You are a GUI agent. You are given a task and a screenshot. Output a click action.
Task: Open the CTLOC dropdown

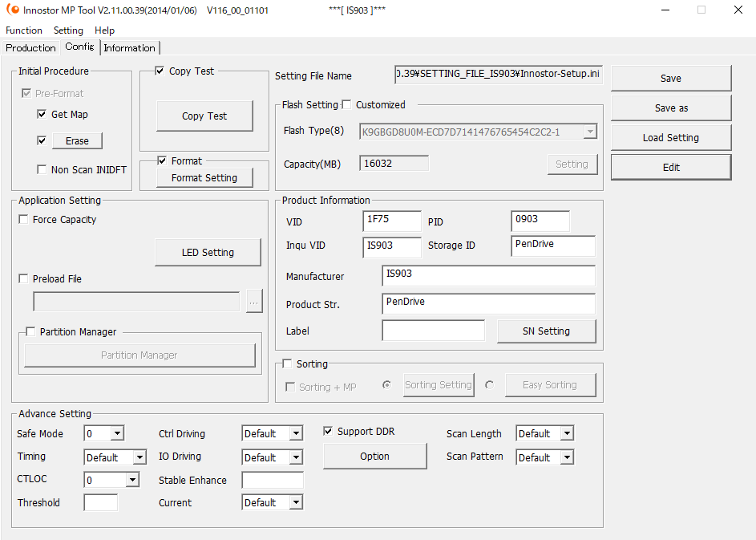click(132, 480)
